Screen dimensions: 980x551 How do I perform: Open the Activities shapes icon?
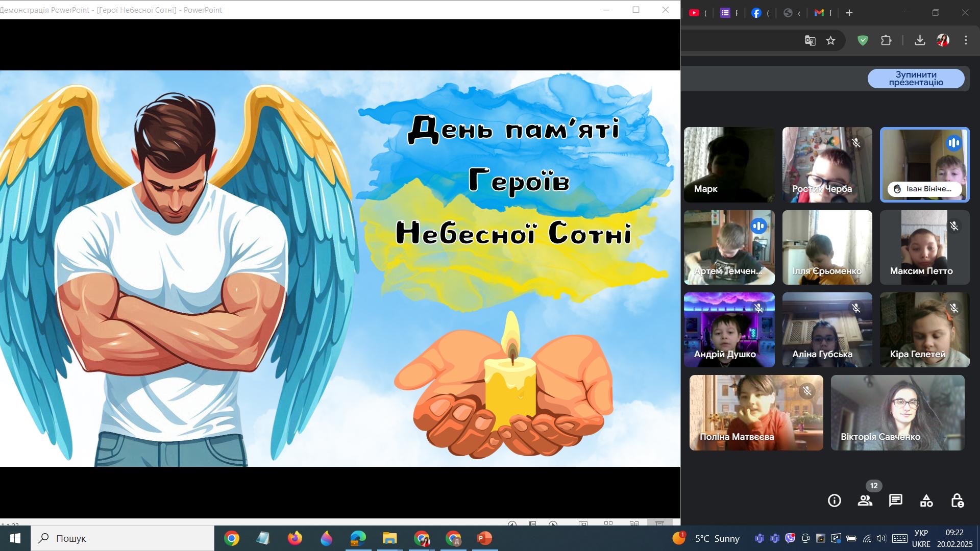pyautogui.click(x=926, y=500)
